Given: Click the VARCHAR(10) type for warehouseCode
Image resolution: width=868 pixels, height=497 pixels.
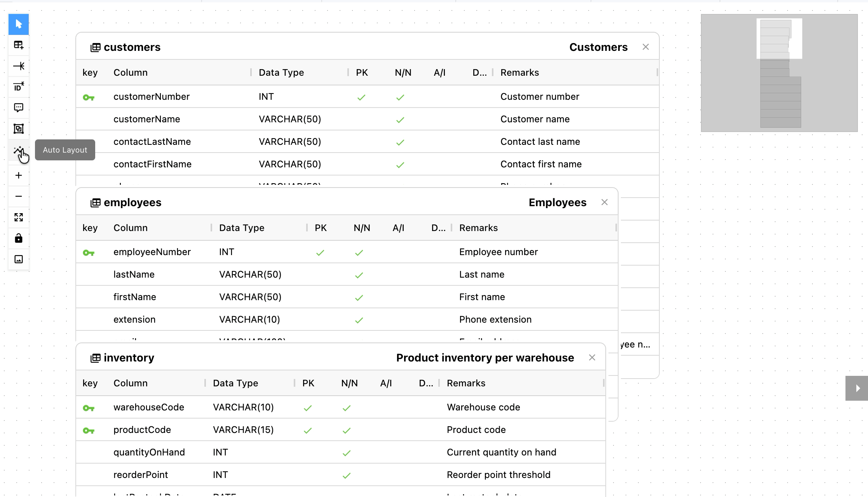Looking at the screenshot, I should pyautogui.click(x=243, y=407).
